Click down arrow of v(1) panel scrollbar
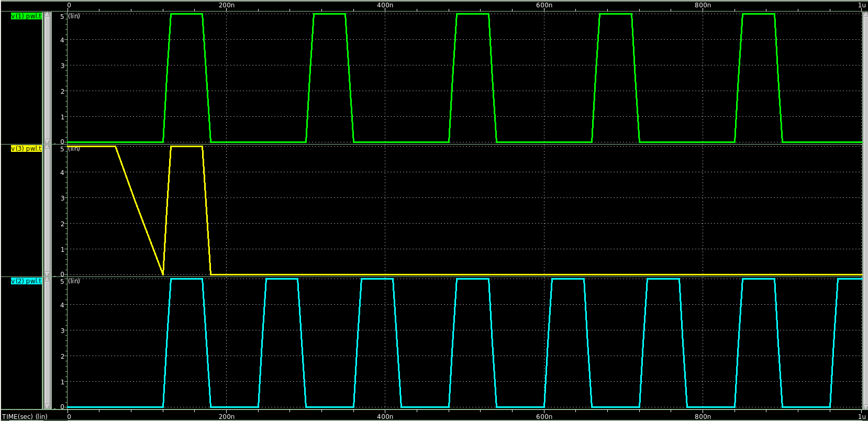Image resolution: width=868 pixels, height=421 pixels. click(48, 142)
